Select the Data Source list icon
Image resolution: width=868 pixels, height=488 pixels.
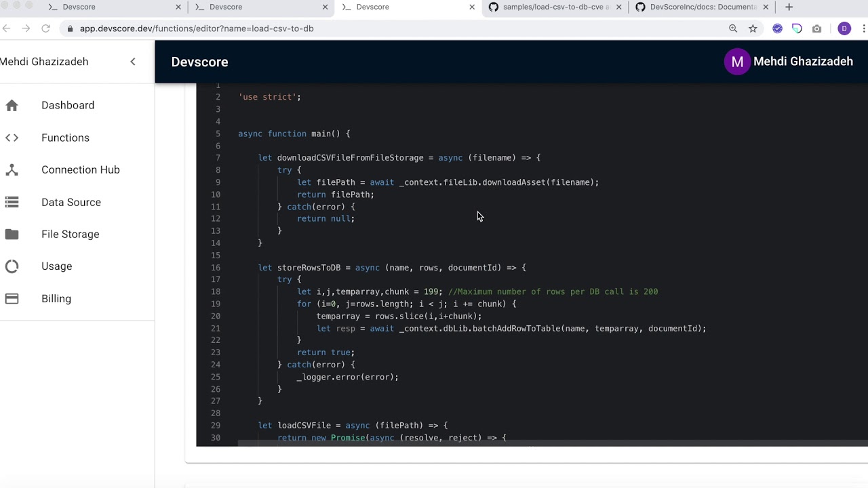(x=12, y=202)
